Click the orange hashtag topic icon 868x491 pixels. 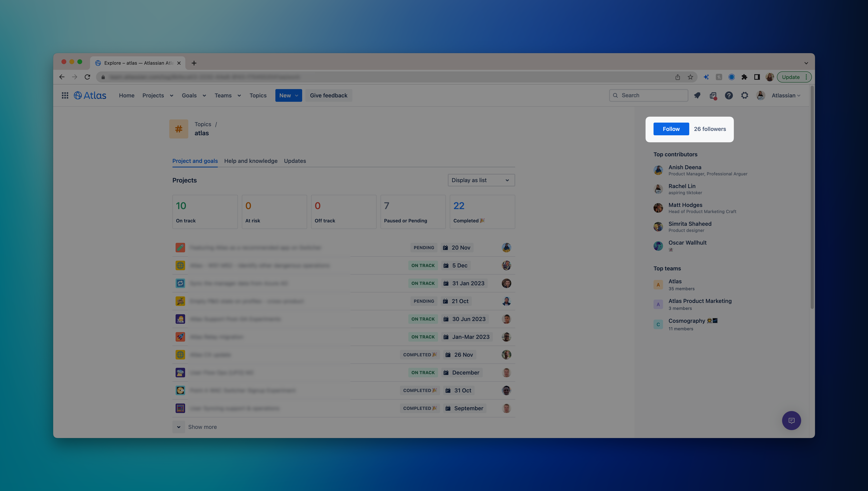[179, 129]
